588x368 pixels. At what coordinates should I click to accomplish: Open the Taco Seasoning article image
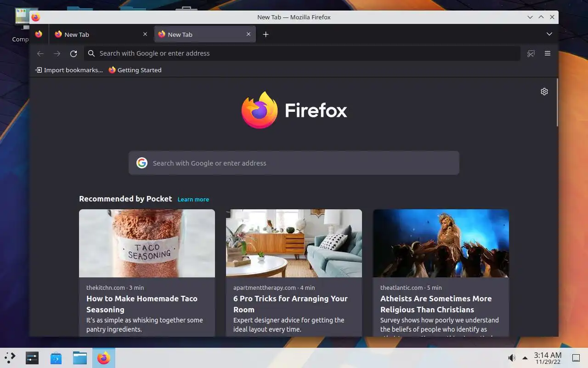147,243
